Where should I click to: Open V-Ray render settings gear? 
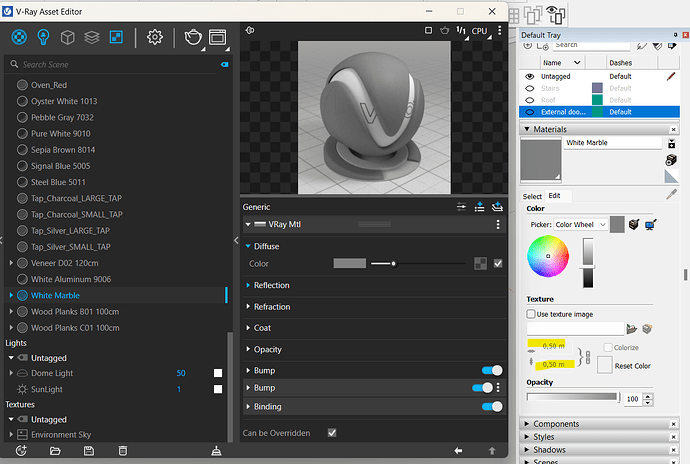[155, 37]
